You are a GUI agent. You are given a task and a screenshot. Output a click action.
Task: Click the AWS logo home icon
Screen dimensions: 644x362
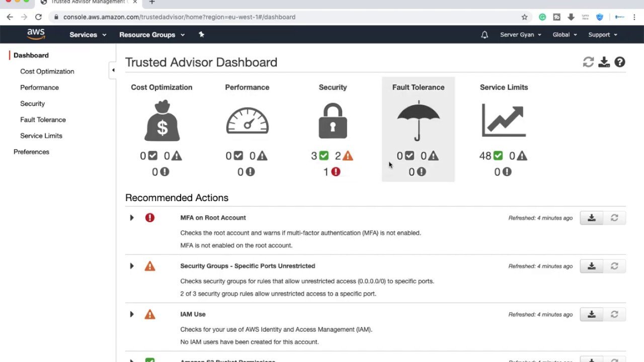click(x=36, y=34)
